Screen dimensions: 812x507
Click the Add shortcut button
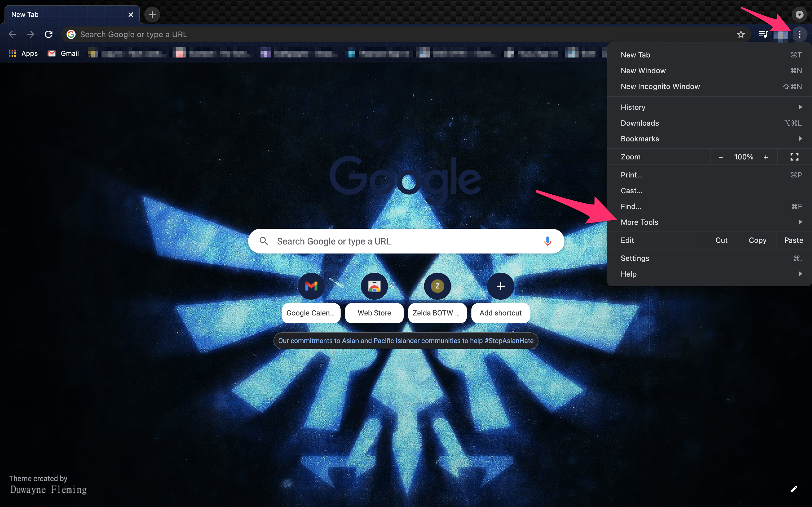[500, 286]
